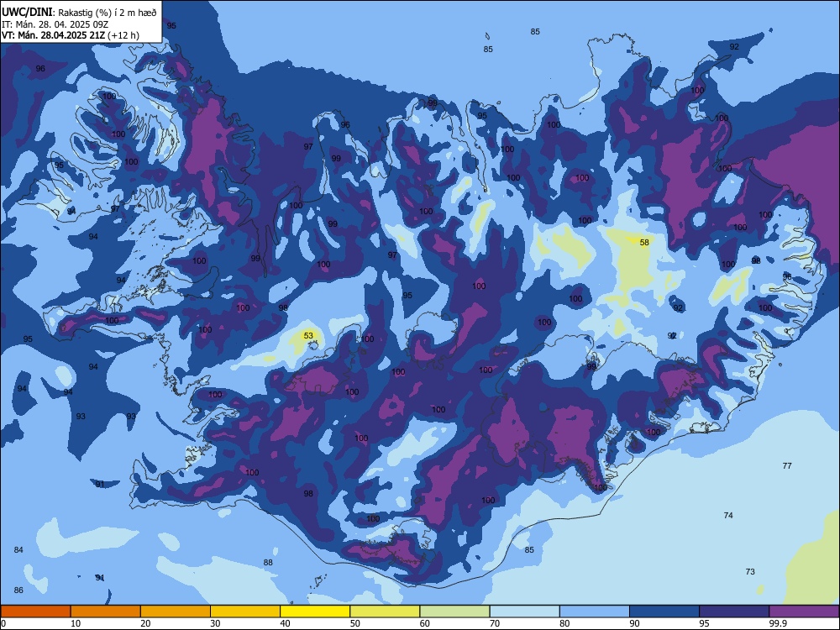Click the 0–10 dark orange legend swatch
This screenshot has height=630, width=840.
click(x=35, y=612)
